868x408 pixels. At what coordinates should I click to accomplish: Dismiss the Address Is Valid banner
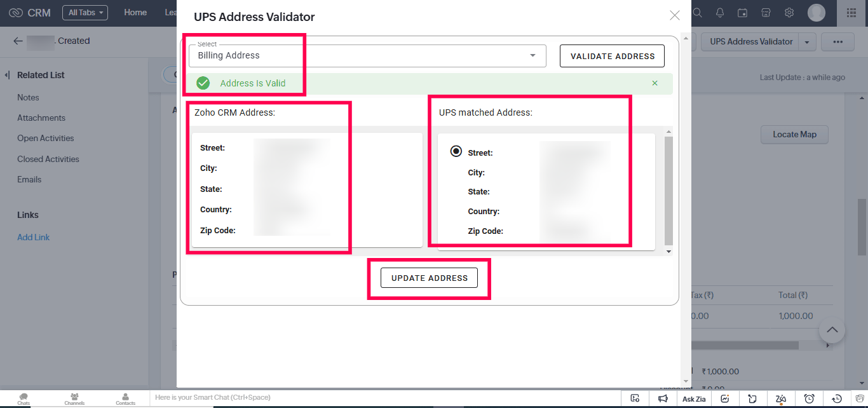[x=654, y=83]
